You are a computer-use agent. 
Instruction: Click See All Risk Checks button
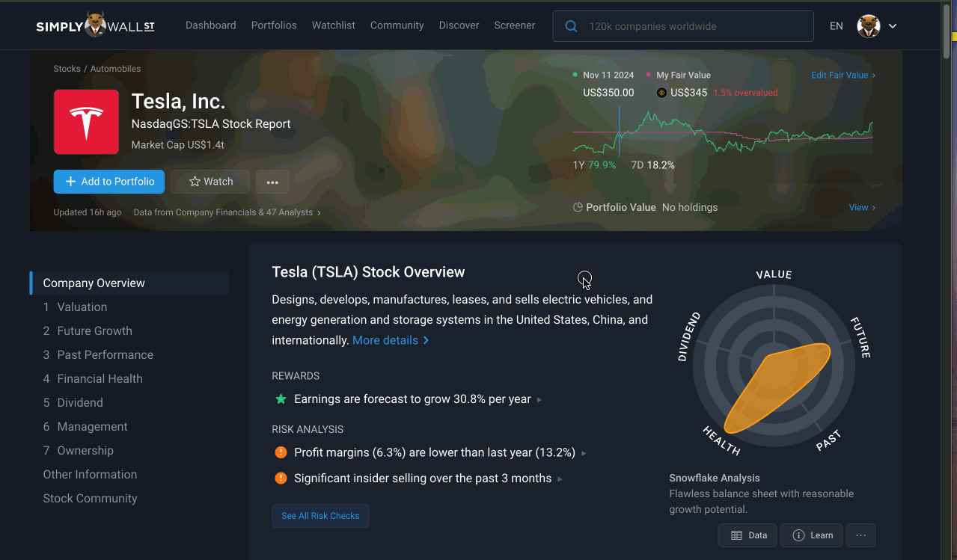320,516
